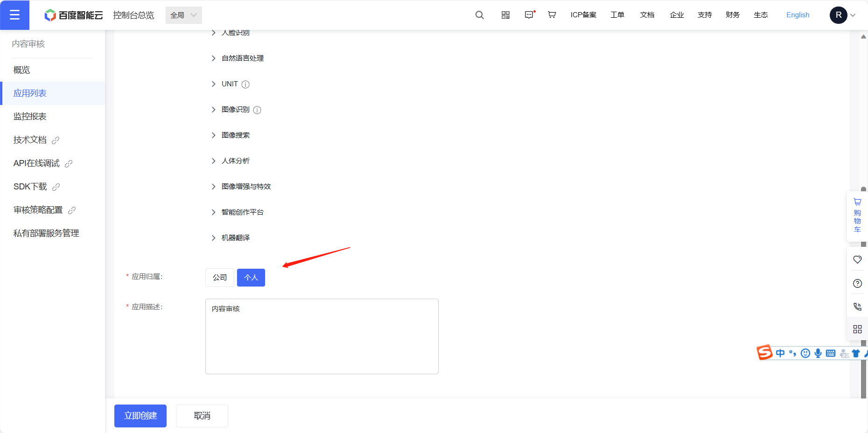
Task: Select 个人 as application owner
Action: pos(251,278)
